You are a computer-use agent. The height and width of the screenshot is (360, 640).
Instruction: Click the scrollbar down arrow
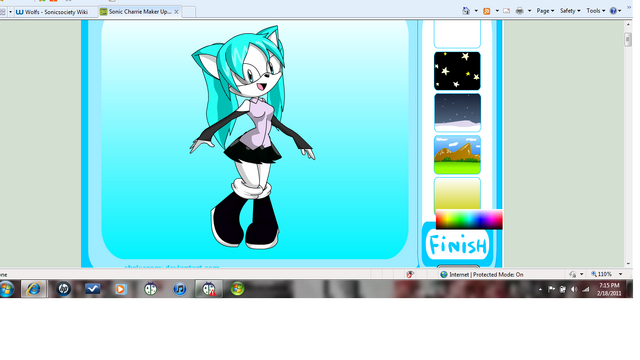point(628,264)
